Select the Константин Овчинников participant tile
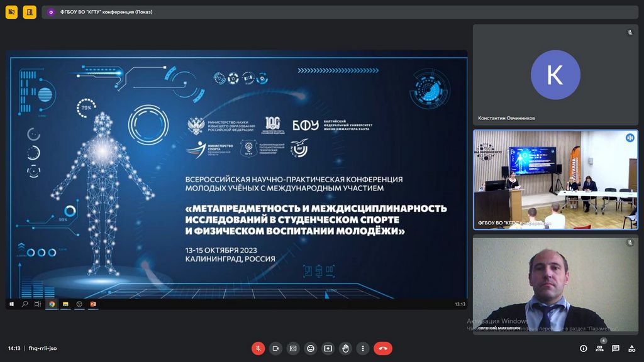 (x=555, y=75)
